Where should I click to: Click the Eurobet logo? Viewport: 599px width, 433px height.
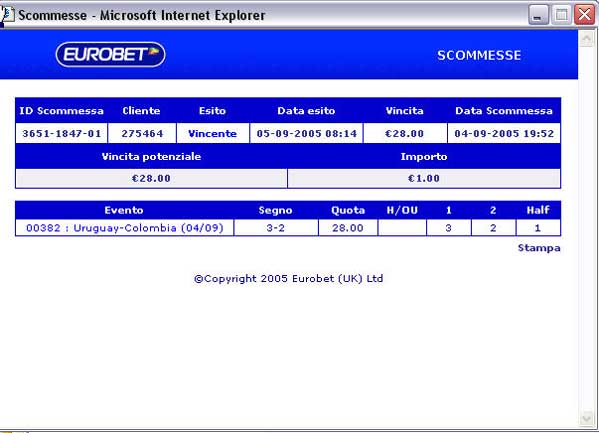click(x=110, y=54)
